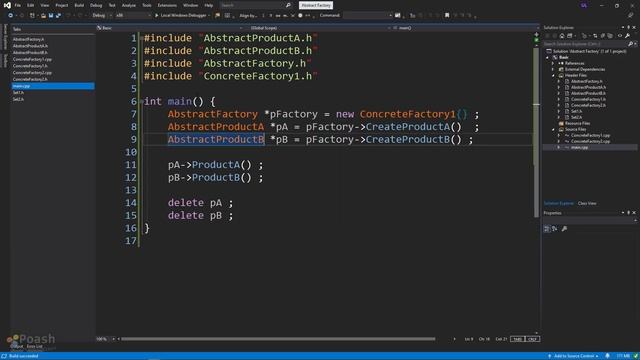Select ConcreteFactory2.cpp in Solution Explorer
The height and width of the screenshot is (360, 640).
(590, 141)
